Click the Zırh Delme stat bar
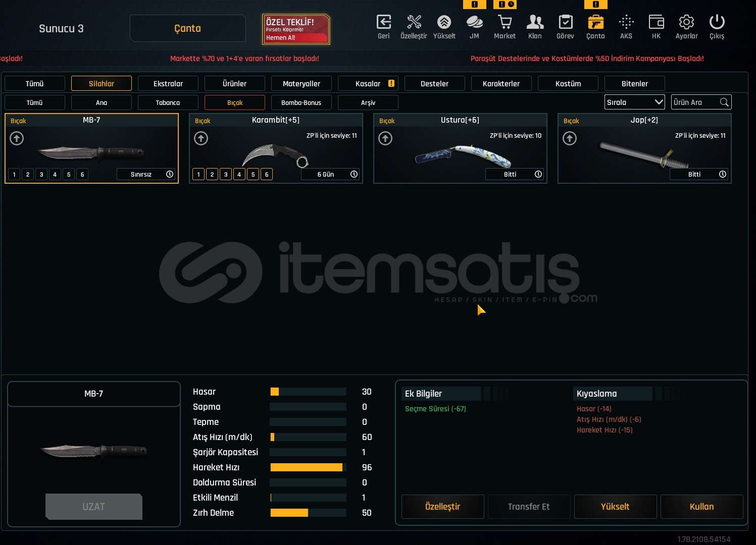This screenshot has height=545, width=756. point(308,513)
